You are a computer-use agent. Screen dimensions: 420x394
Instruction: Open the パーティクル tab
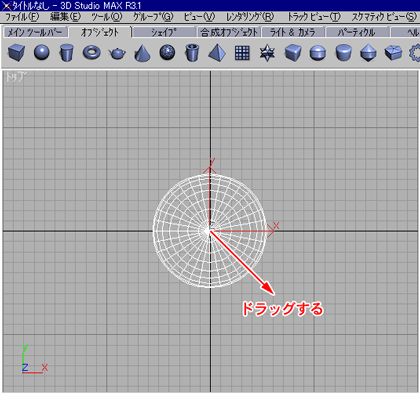click(x=357, y=32)
